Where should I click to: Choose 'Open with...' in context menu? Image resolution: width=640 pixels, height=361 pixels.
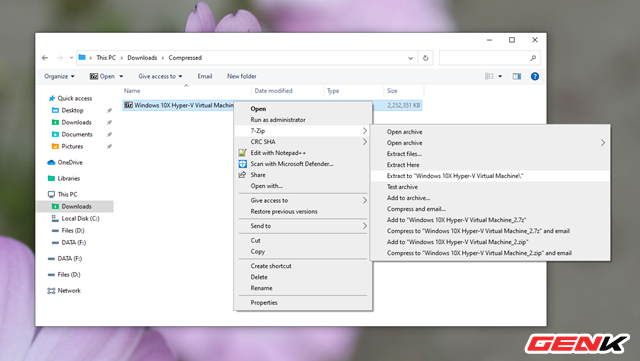coord(303,186)
